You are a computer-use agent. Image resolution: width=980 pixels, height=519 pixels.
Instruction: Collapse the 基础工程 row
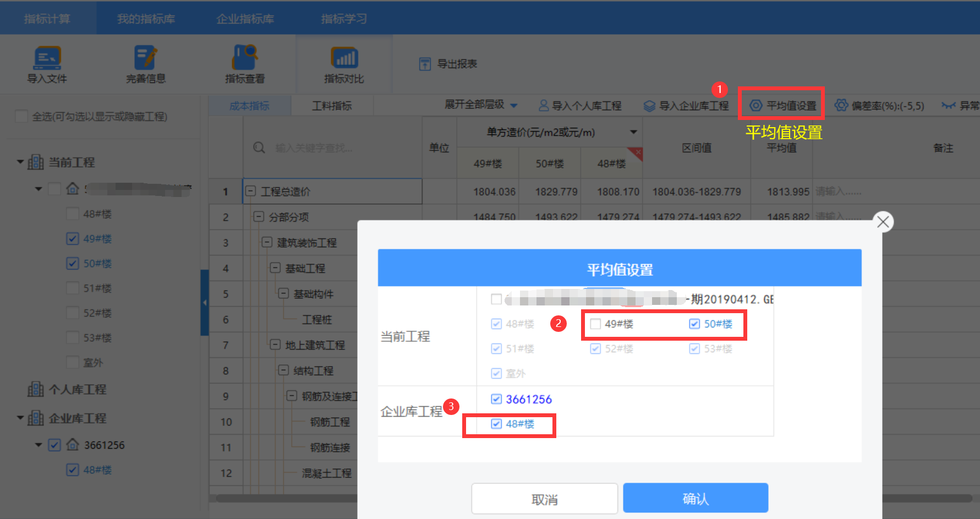[275, 268]
